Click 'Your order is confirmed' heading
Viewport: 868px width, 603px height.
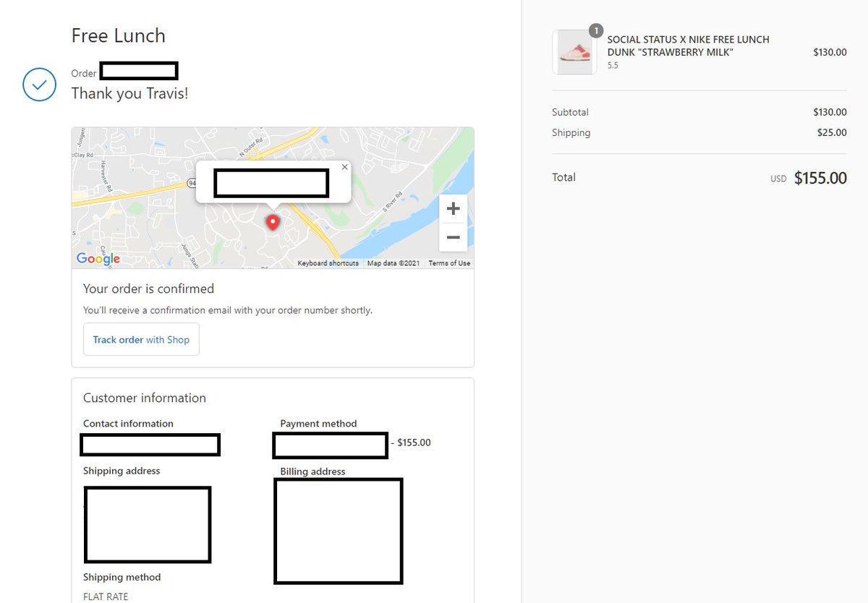(148, 288)
